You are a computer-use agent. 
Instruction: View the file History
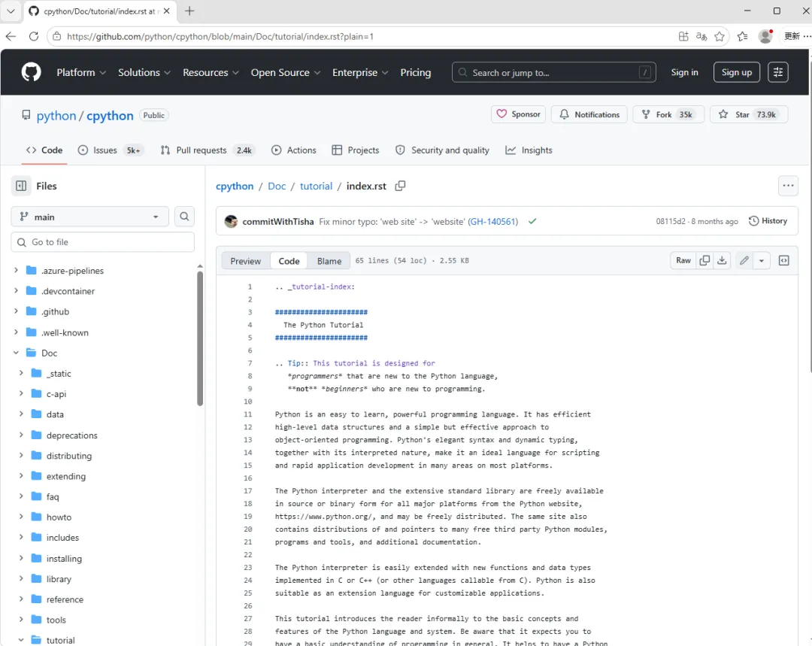[768, 220]
